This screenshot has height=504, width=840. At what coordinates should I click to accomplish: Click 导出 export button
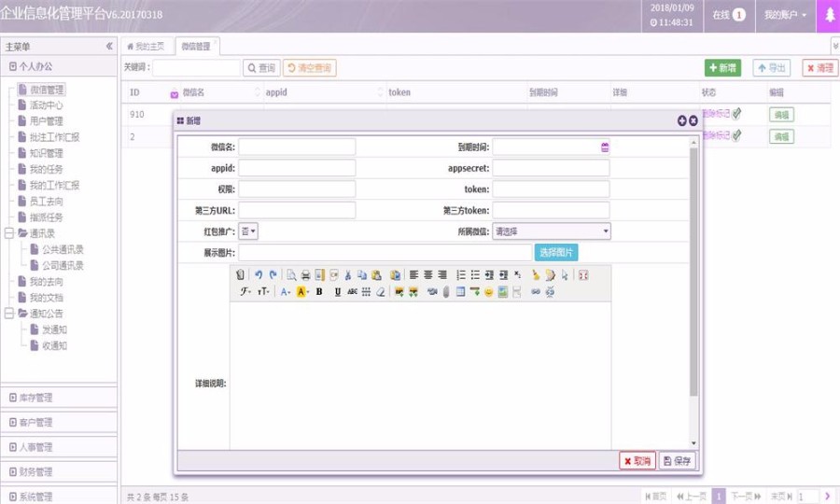pos(772,68)
